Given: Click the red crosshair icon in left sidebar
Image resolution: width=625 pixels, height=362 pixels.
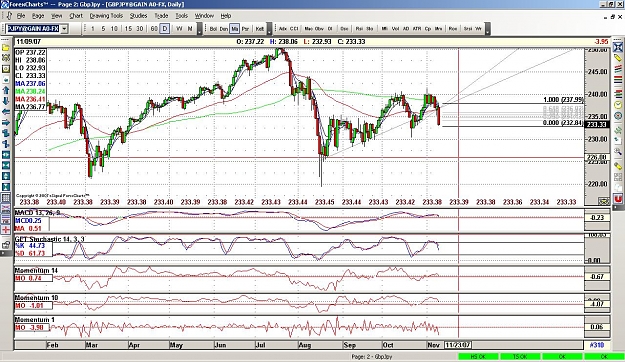Looking at the screenshot, I should pos(6,230).
